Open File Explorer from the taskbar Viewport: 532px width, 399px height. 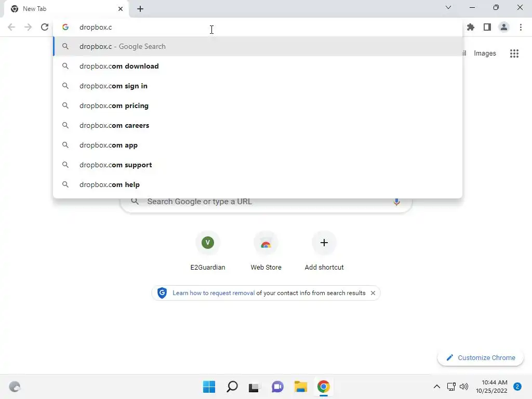pyautogui.click(x=301, y=387)
